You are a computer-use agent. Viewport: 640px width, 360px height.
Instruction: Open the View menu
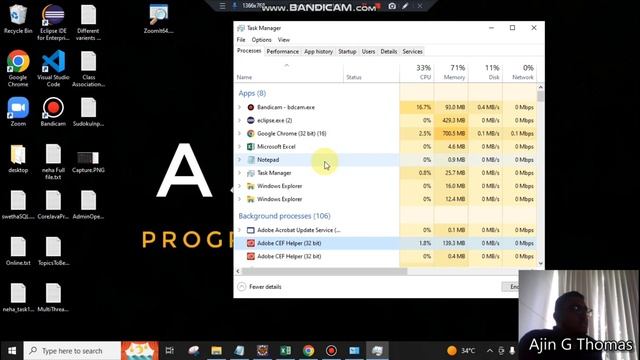[284, 40]
